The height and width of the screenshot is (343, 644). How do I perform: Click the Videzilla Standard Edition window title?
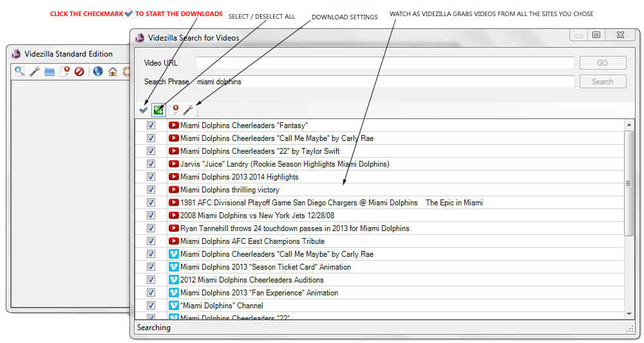pos(68,54)
